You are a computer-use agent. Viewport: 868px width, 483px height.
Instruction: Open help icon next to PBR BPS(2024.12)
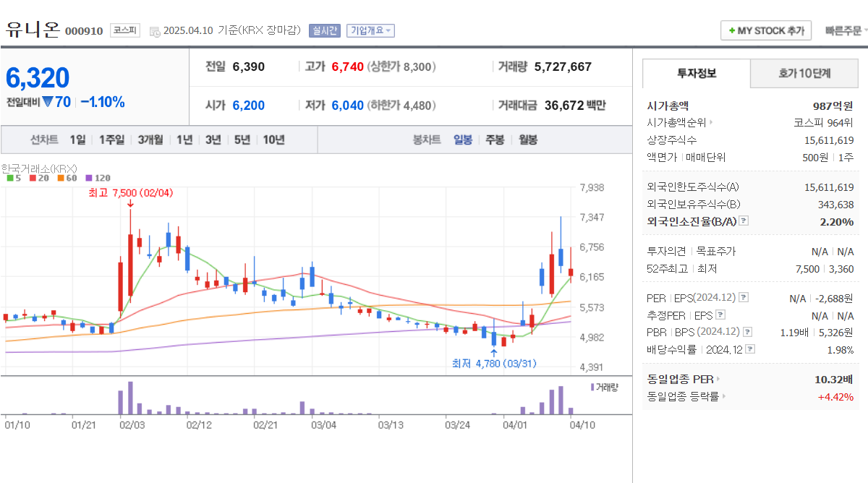[x=747, y=332]
